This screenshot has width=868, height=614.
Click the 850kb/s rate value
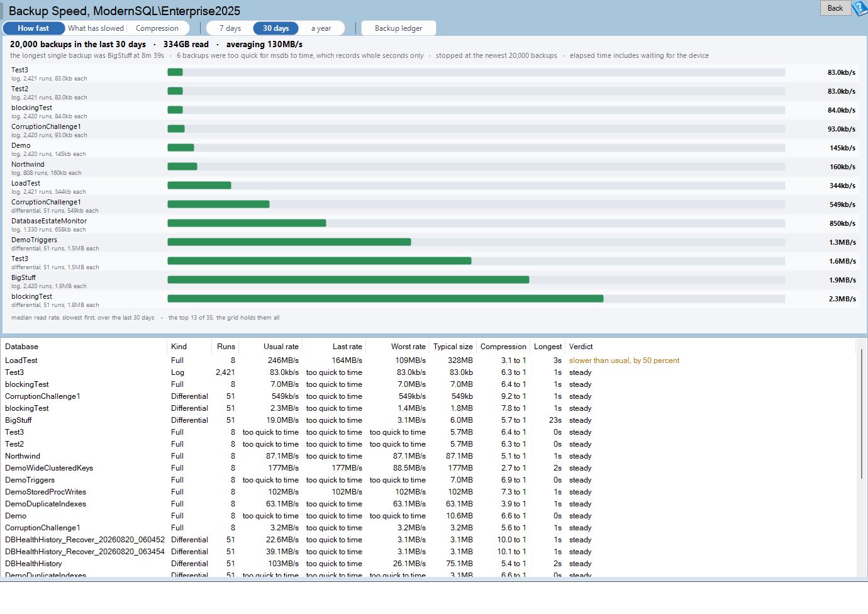coord(842,223)
